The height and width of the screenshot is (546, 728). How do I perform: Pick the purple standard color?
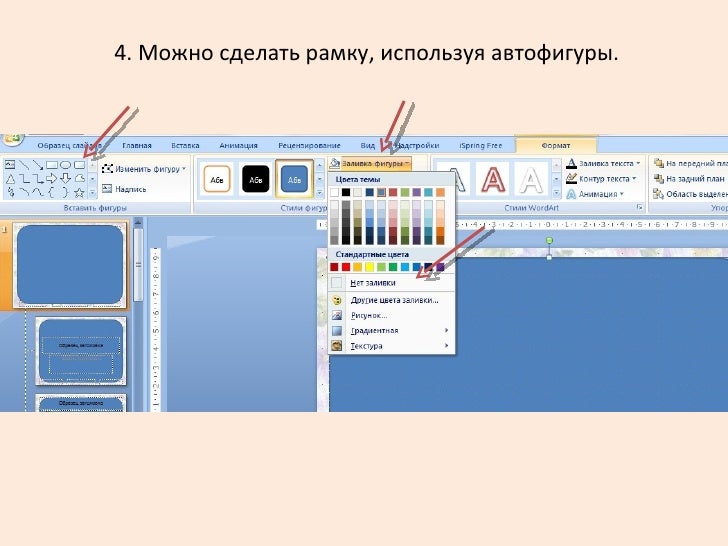(x=440, y=267)
